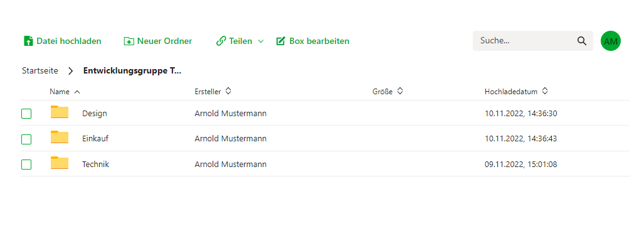
Task: Sort by Ersteller column arrows
Action: tap(228, 91)
